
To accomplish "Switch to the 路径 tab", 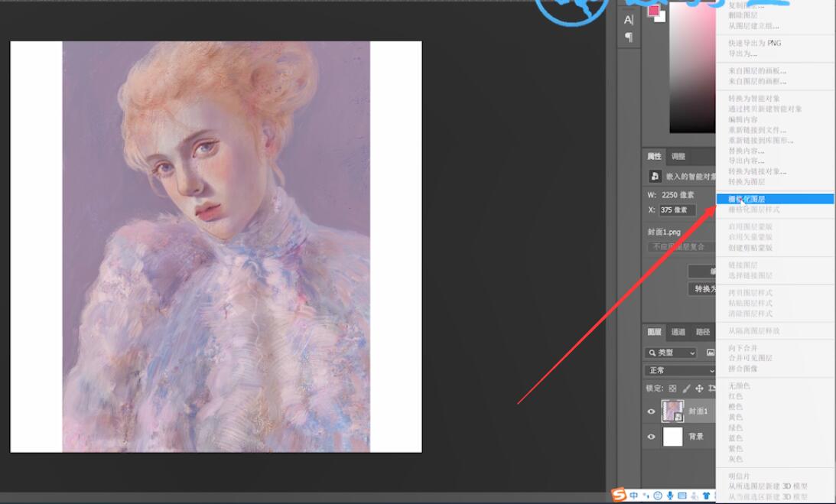I will 703,332.
